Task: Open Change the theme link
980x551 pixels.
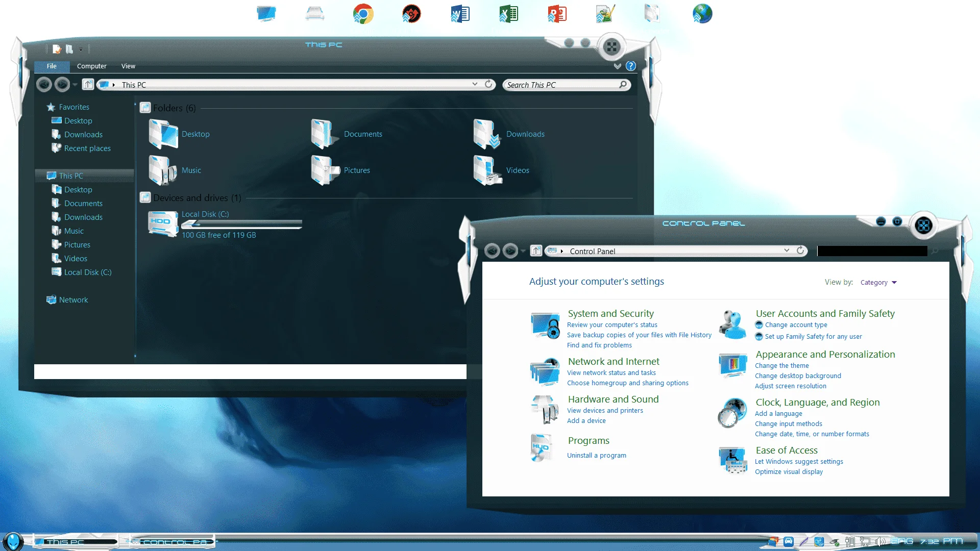Action: [781, 366]
